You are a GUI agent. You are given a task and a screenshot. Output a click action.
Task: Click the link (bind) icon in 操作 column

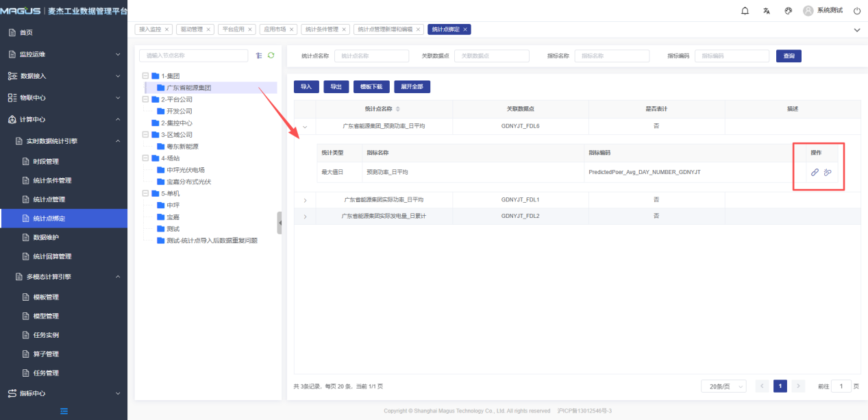815,172
